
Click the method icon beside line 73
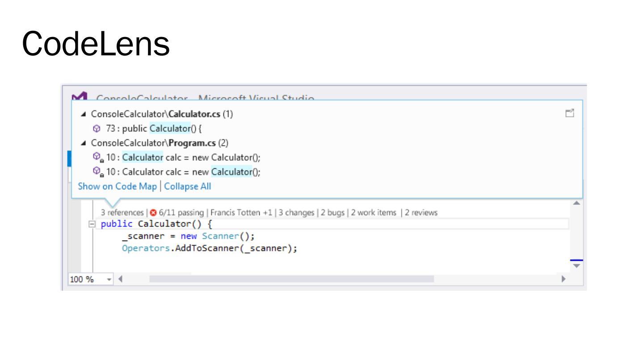(x=97, y=129)
